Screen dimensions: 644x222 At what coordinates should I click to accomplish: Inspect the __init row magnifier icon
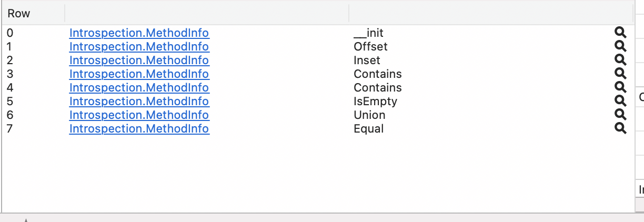[620, 33]
